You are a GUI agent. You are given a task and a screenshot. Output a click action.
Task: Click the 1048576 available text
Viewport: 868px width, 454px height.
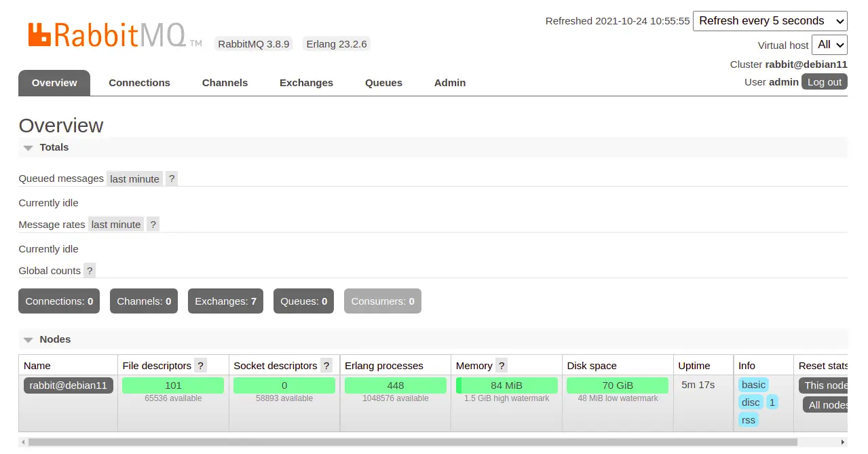click(396, 398)
